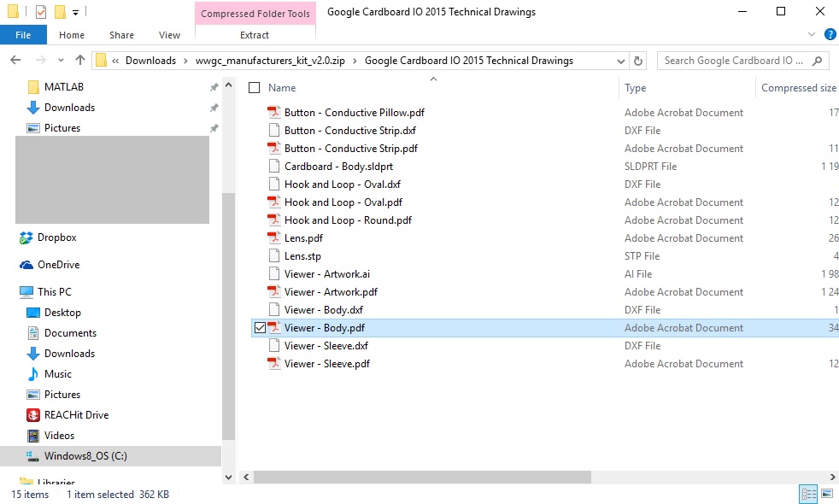This screenshot has width=839, height=504.
Task: Open Dropbox in the navigation pane
Action: point(56,237)
